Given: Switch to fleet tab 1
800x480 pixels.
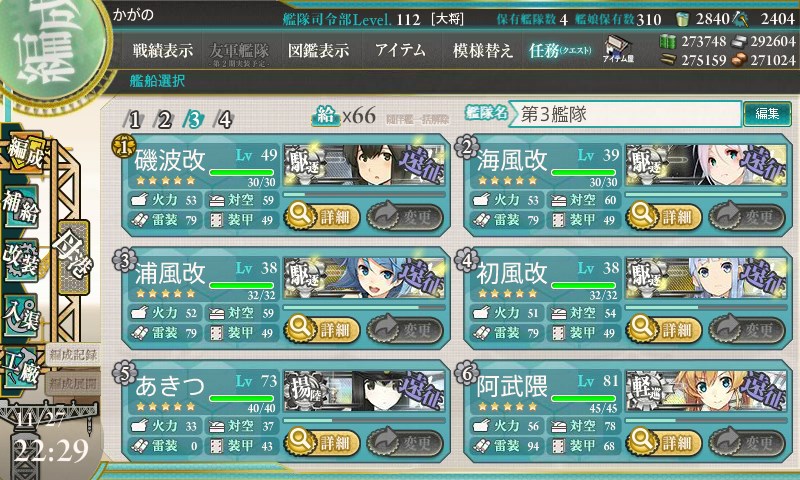Looking at the screenshot, I should (x=134, y=120).
